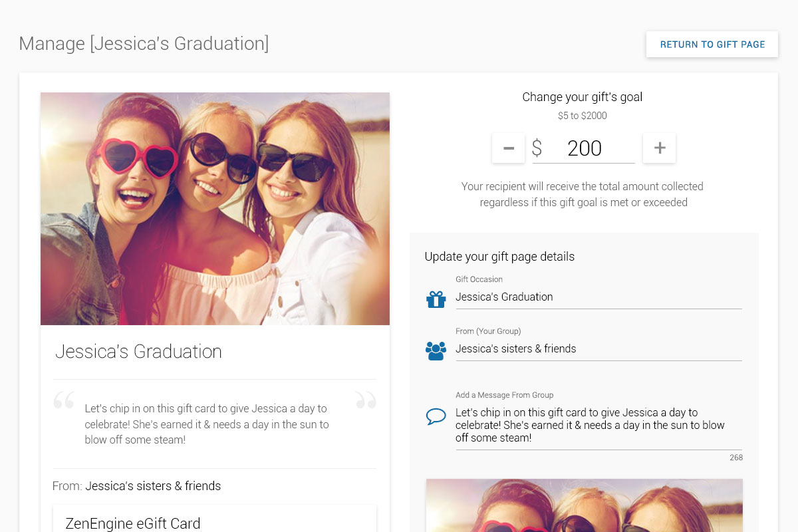This screenshot has width=798, height=532.
Task: Click the group people icon
Action: pyautogui.click(x=436, y=350)
